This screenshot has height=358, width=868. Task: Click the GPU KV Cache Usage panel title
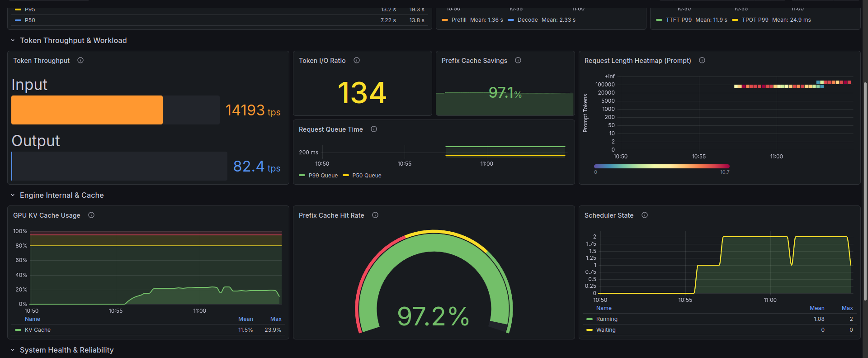(x=47, y=215)
